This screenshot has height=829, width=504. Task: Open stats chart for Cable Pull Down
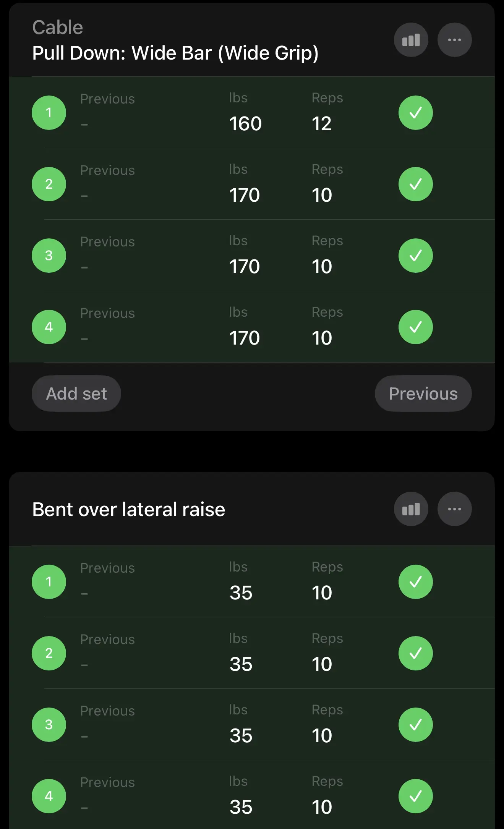411,40
